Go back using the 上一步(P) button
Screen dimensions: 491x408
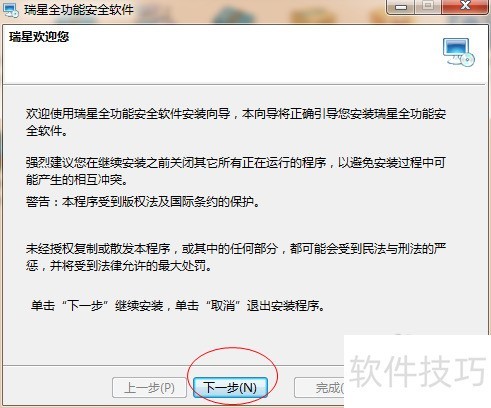pos(149,388)
